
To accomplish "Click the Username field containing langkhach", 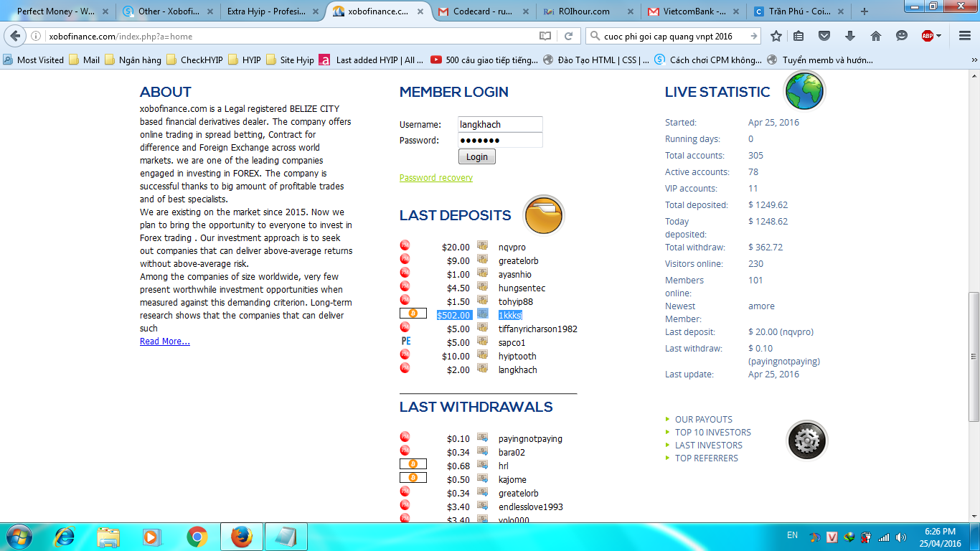I will (x=501, y=124).
